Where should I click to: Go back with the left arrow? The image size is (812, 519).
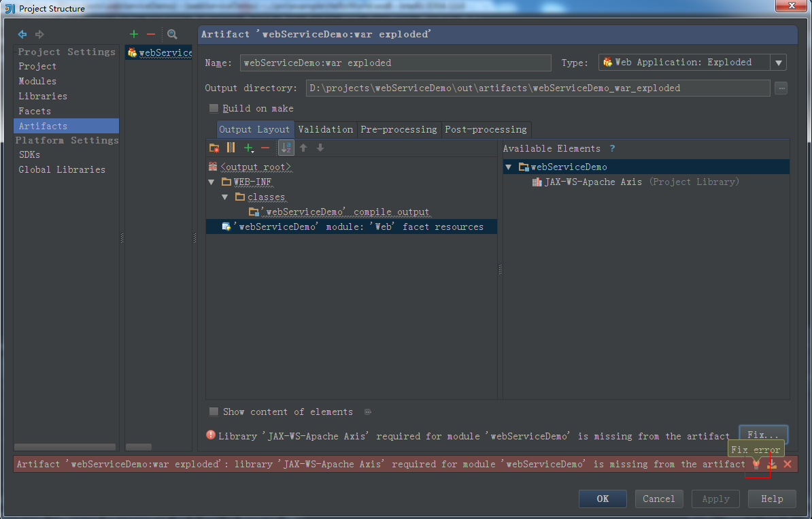[x=22, y=34]
